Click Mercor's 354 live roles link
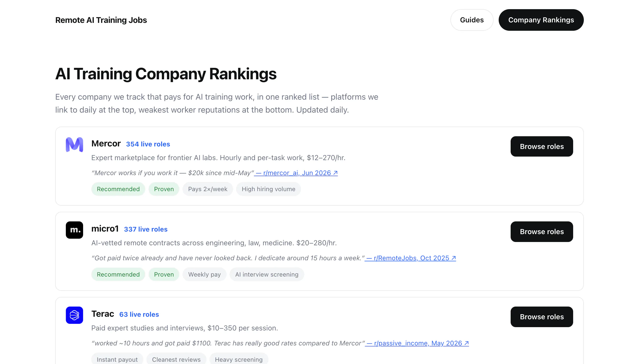The image size is (640, 364). (148, 144)
